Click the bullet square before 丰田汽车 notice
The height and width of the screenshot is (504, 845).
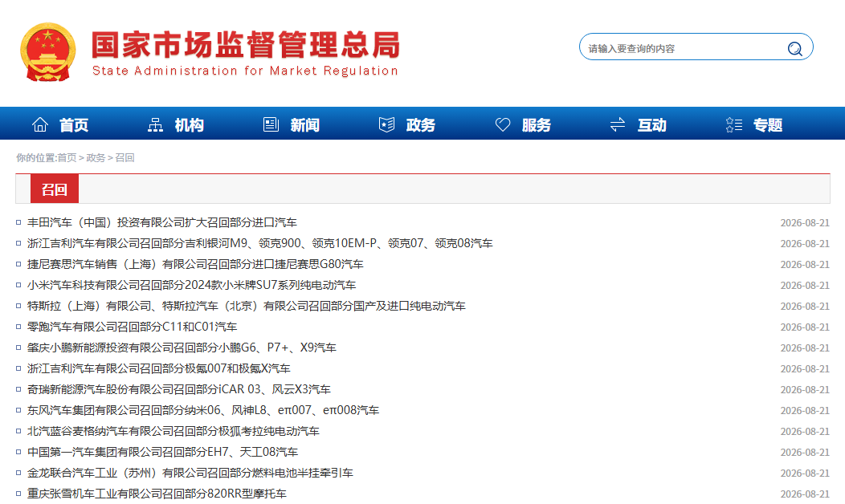18,222
